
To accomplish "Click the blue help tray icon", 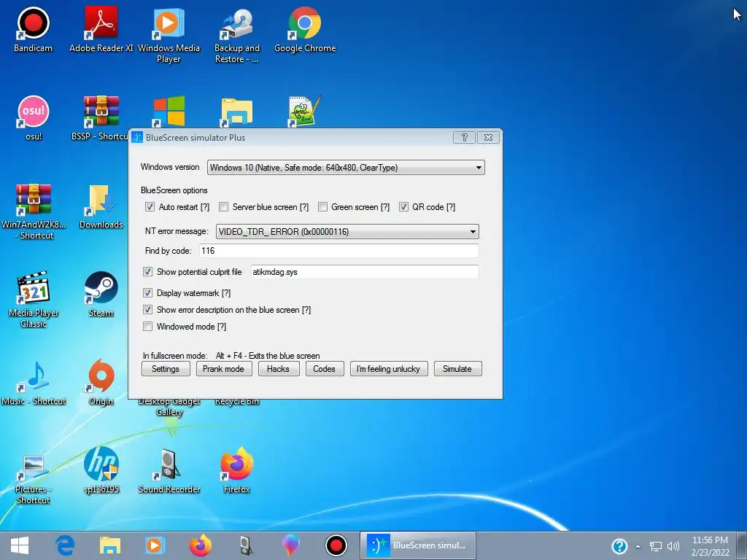I will (x=619, y=545).
